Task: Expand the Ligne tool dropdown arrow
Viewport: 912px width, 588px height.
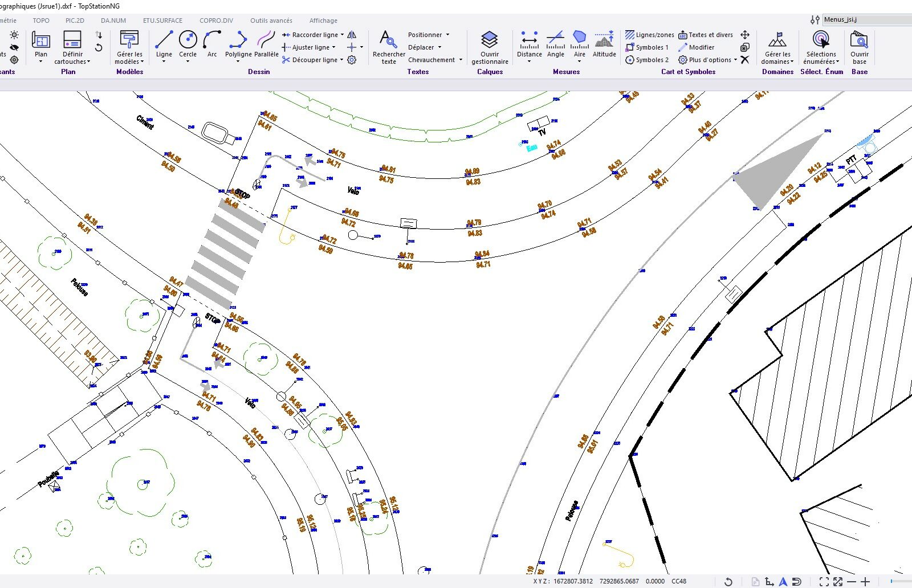Action: [164, 62]
